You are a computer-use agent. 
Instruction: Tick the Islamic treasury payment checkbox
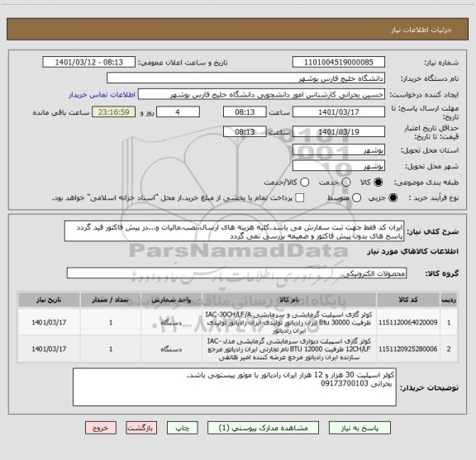pos(300,198)
